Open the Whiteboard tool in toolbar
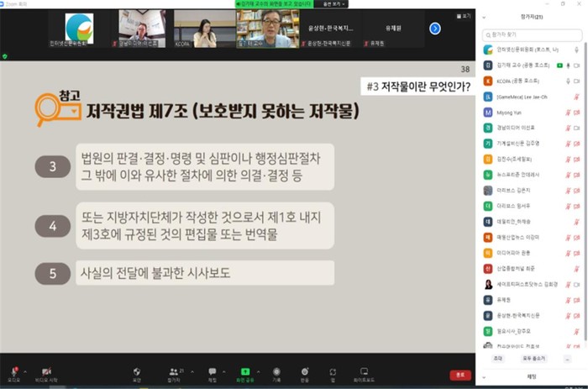Screen dimensions: 588x389 (363, 372)
